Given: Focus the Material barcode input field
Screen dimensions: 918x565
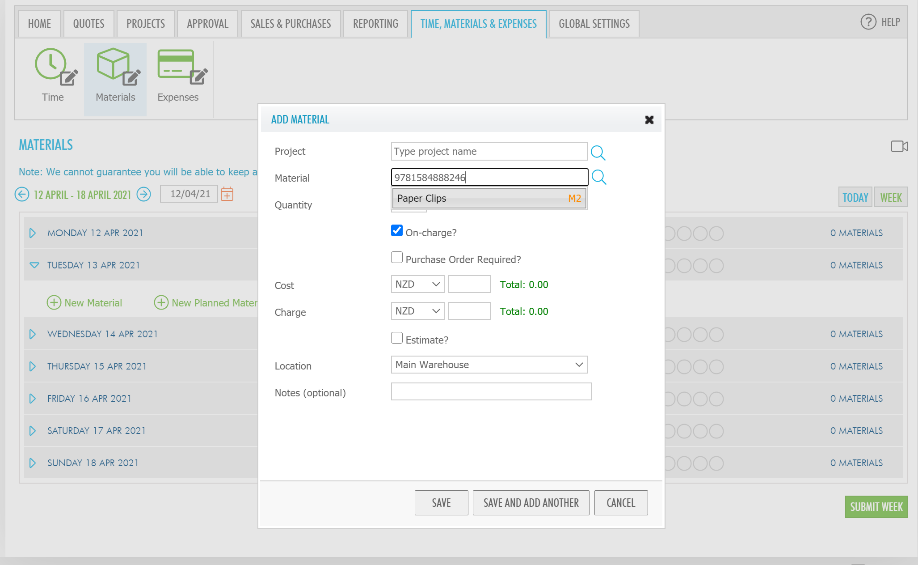Looking at the screenshot, I should point(489,177).
